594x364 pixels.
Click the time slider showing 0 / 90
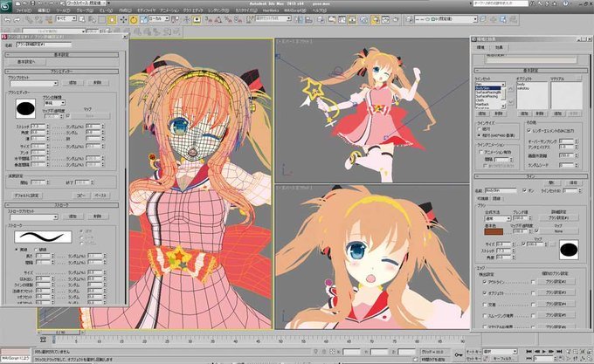pyautogui.click(x=60, y=333)
